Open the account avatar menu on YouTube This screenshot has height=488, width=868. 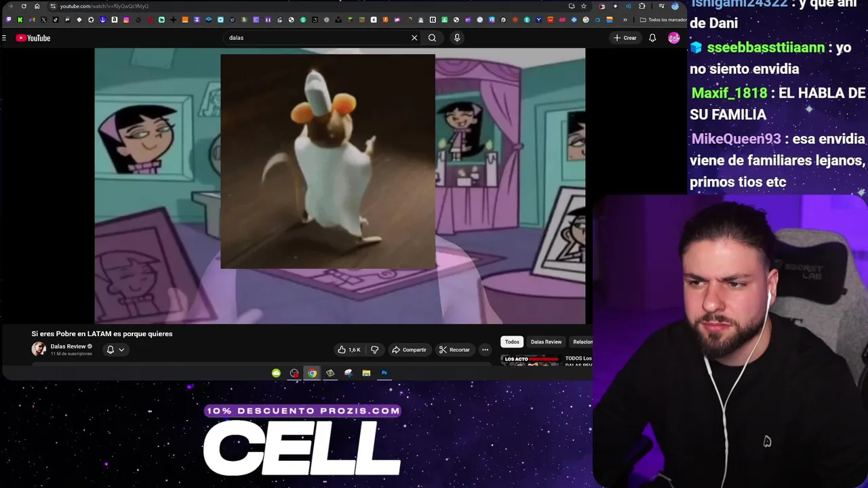pos(673,38)
